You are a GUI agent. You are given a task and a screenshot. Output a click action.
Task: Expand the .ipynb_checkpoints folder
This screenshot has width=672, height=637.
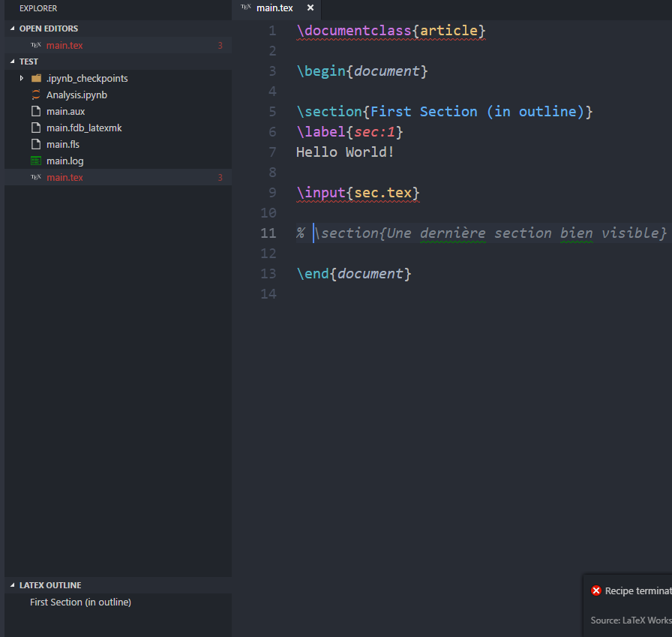(x=20, y=78)
